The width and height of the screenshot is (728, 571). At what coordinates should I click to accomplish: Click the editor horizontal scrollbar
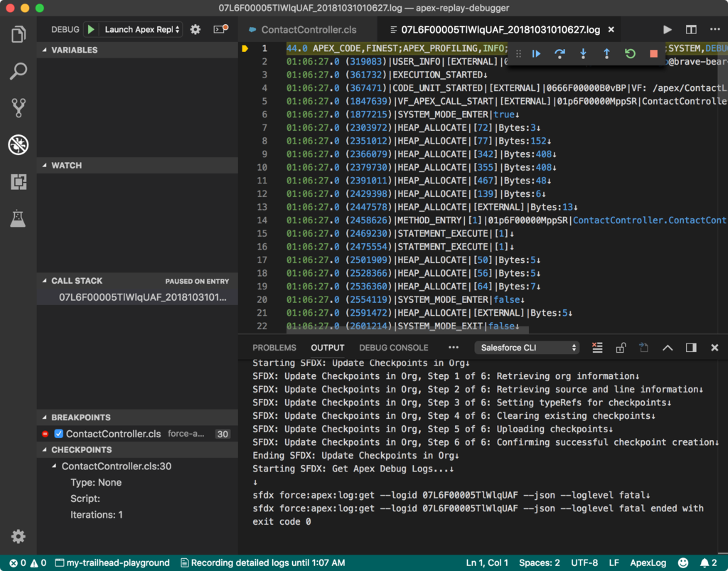coord(407,330)
